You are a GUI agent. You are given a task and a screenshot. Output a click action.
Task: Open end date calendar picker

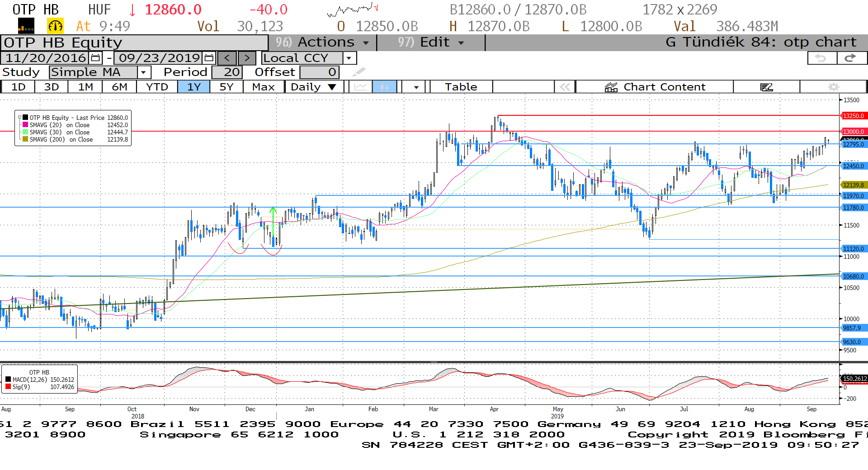coord(209,58)
